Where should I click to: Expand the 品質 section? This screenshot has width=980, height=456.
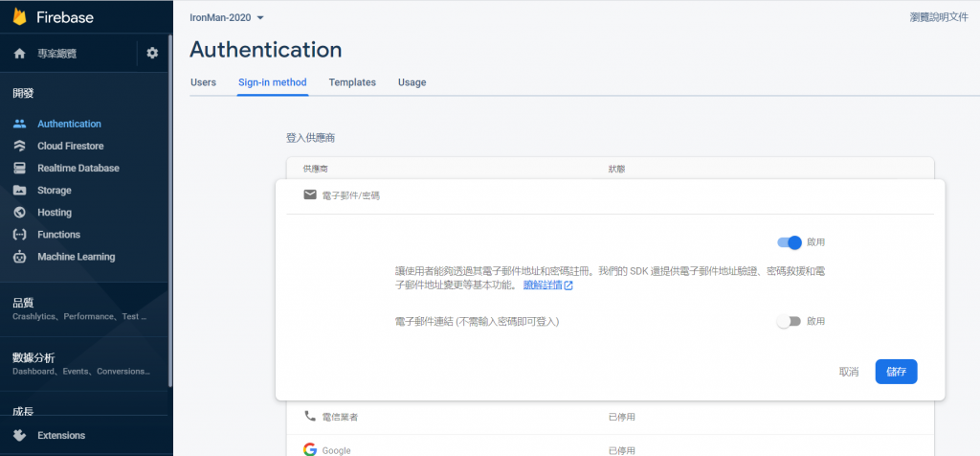click(86, 309)
